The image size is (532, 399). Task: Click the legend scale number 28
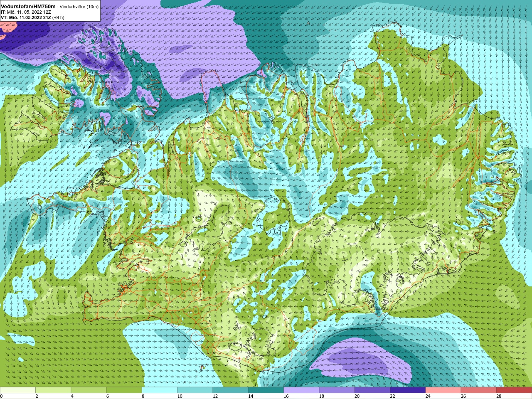click(499, 396)
